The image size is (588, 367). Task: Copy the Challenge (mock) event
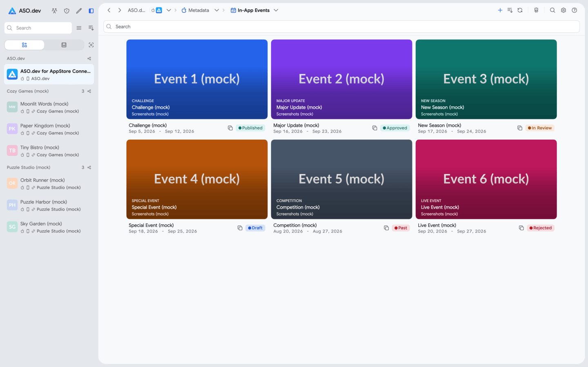(230, 128)
